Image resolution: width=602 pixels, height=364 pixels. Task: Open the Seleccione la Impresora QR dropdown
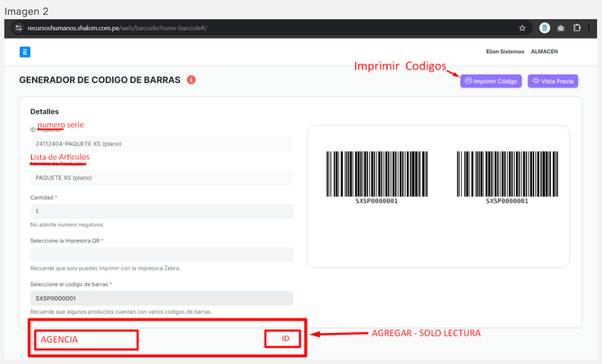(x=162, y=255)
